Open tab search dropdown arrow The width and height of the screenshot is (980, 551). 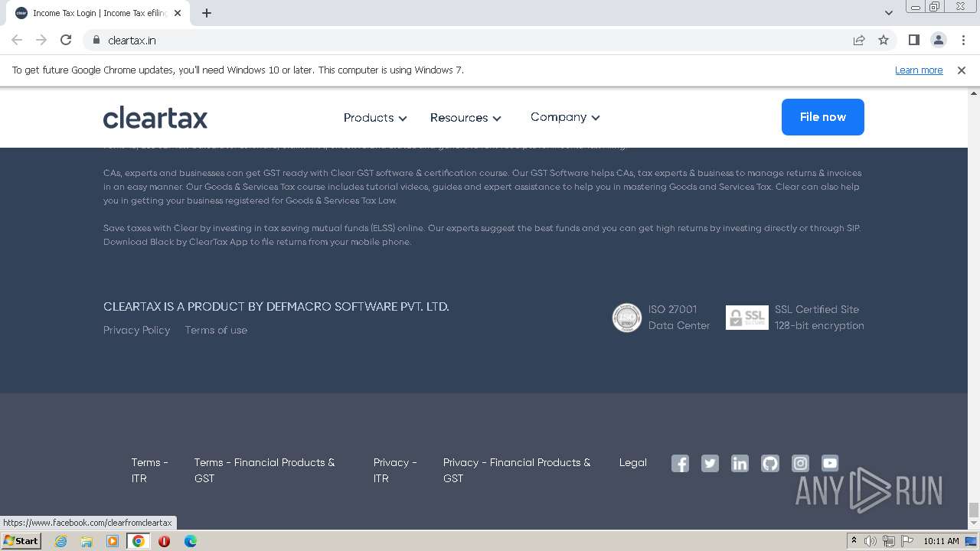click(888, 13)
